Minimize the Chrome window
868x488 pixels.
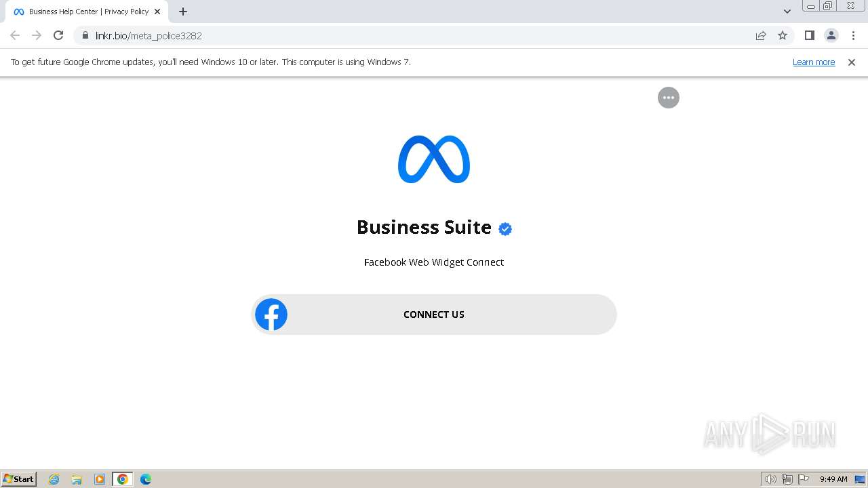click(x=811, y=6)
